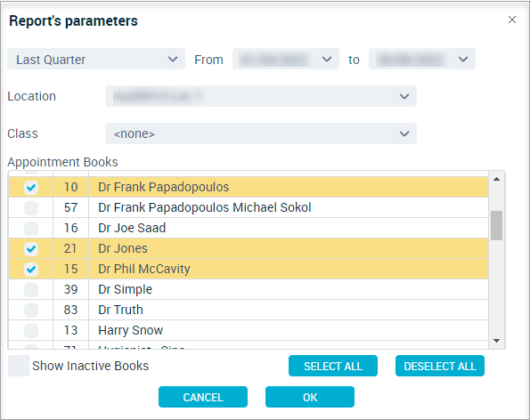Tick the Harry Snow checkbox
Image resolution: width=530 pixels, height=420 pixels.
pyautogui.click(x=31, y=330)
